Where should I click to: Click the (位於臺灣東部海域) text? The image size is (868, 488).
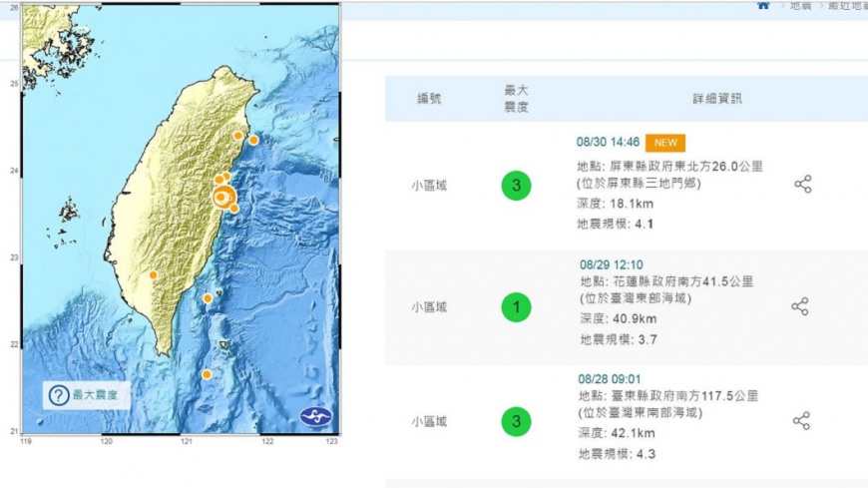[635, 298]
